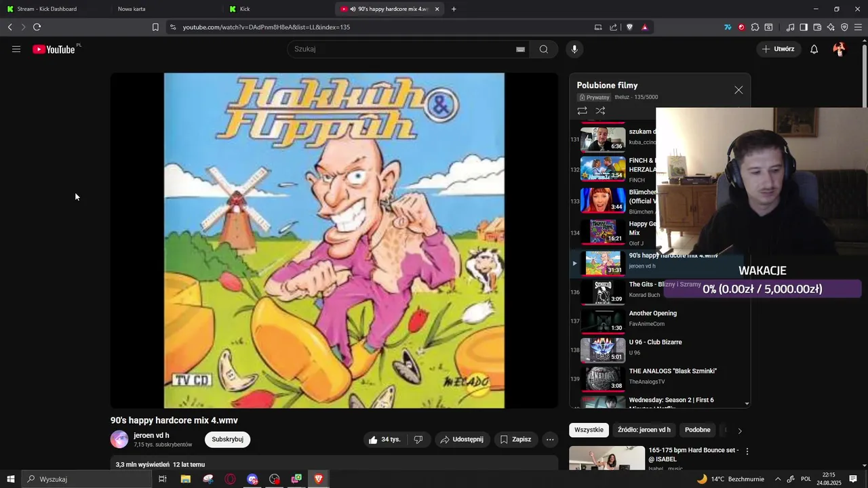Click the Utwórz create button
868x488 pixels.
(778, 49)
